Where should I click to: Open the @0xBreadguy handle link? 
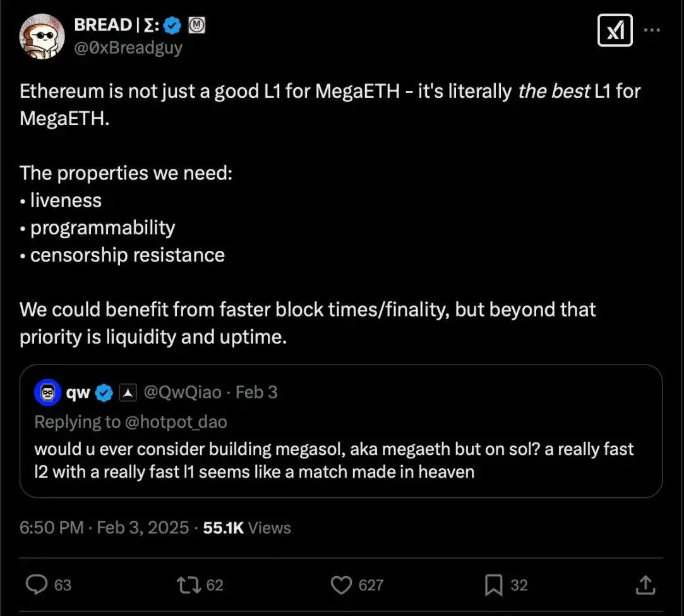[x=128, y=47]
